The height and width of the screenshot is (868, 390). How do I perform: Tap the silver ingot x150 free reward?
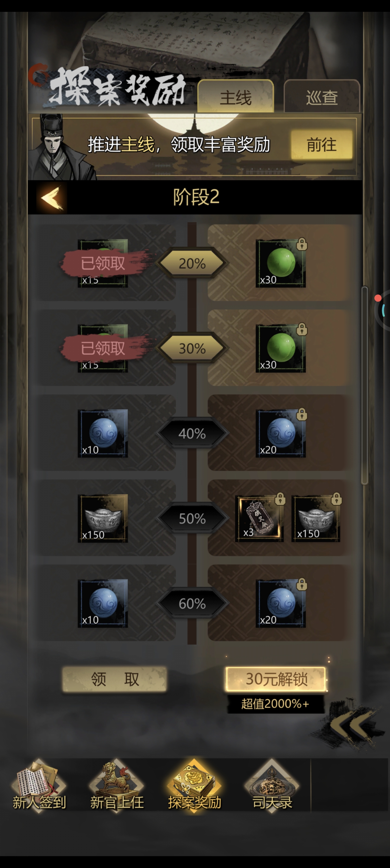(103, 518)
